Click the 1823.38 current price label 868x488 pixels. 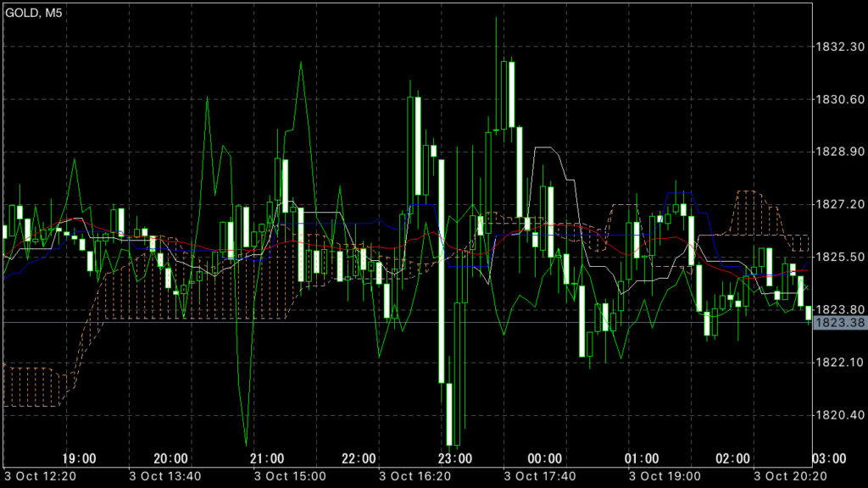(x=841, y=323)
